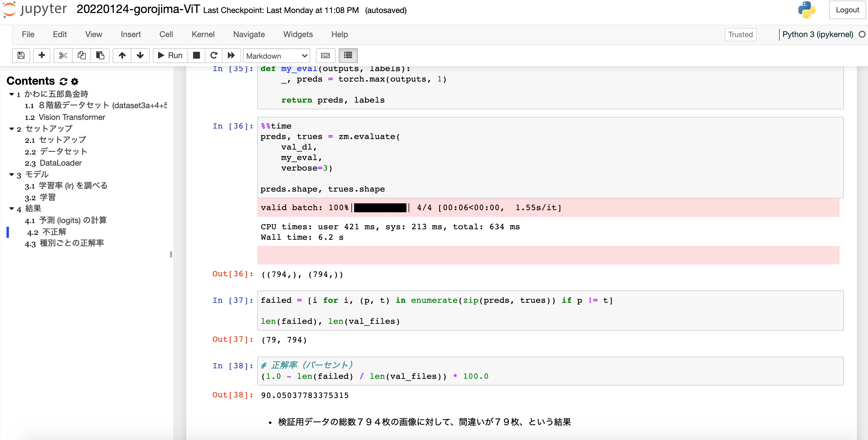Open the Kernel menu
The width and height of the screenshot is (868, 440).
tap(203, 34)
